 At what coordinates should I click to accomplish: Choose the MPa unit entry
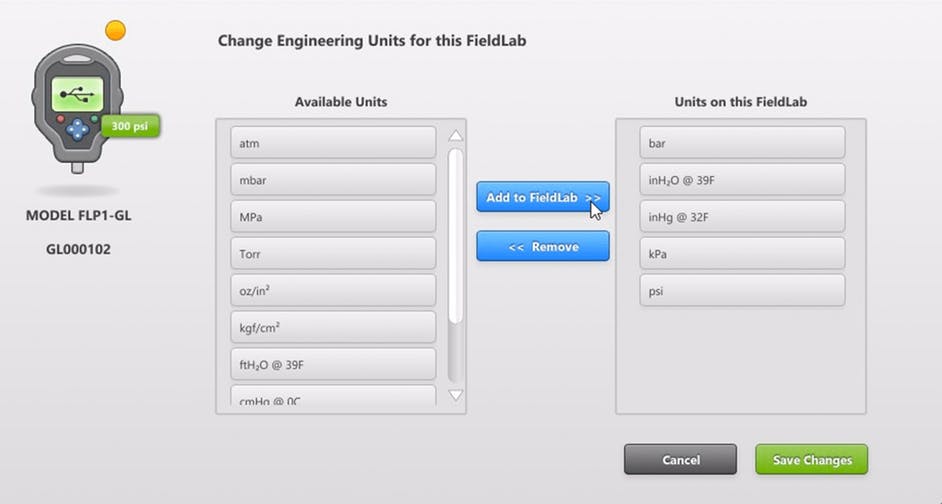click(x=333, y=216)
